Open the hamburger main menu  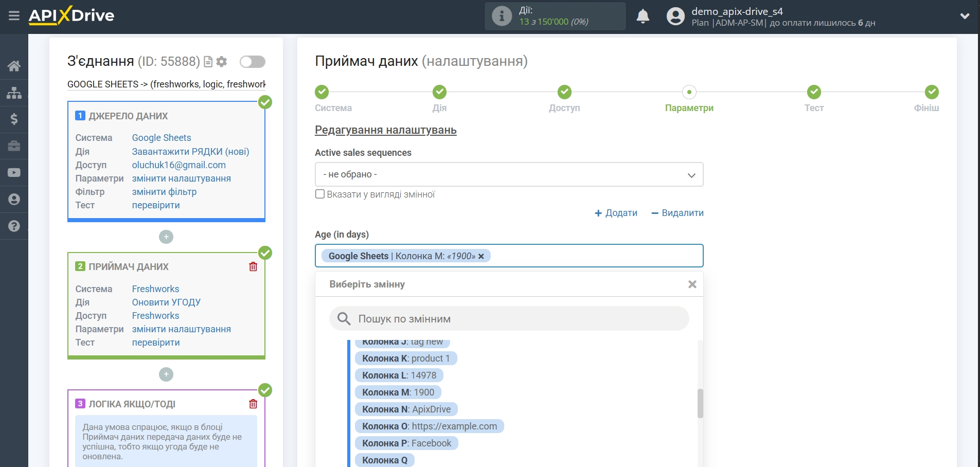tap(14, 16)
